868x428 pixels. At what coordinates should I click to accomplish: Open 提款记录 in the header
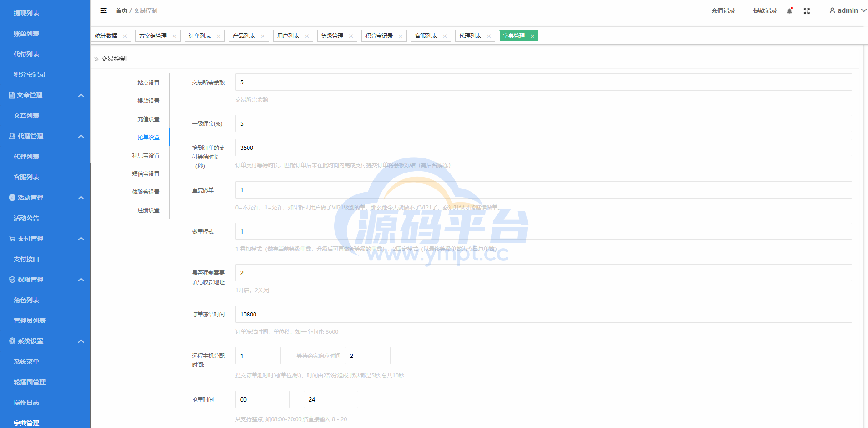[765, 10]
